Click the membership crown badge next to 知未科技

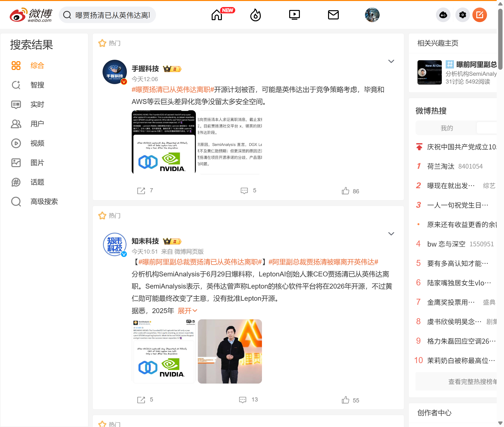172,241
